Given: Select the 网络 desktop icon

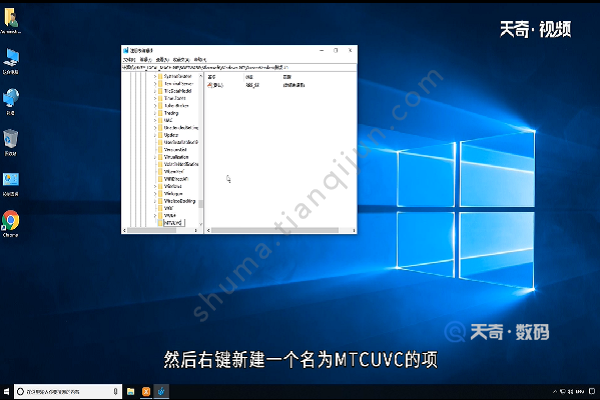Looking at the screenshot, I should 11,102.
